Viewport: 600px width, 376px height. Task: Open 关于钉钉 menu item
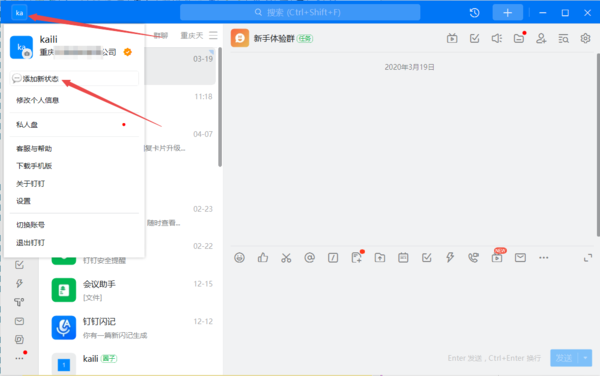31,184
